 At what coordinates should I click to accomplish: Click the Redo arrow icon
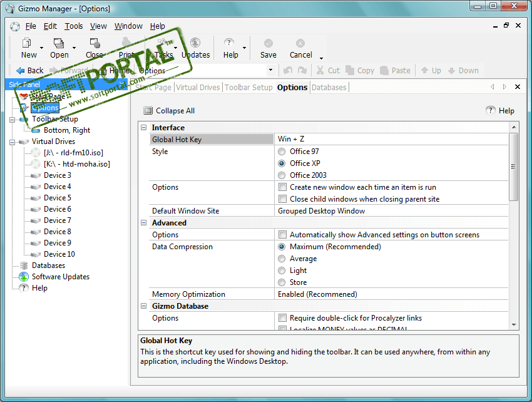click(302, 70)
